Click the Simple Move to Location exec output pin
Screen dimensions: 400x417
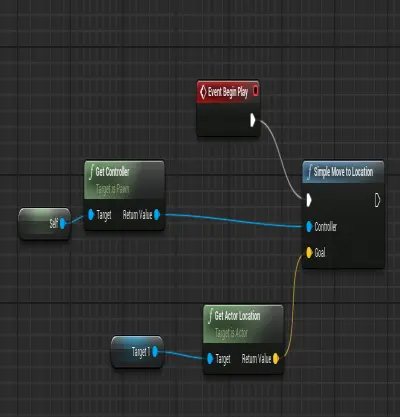(x=377, y=200)
